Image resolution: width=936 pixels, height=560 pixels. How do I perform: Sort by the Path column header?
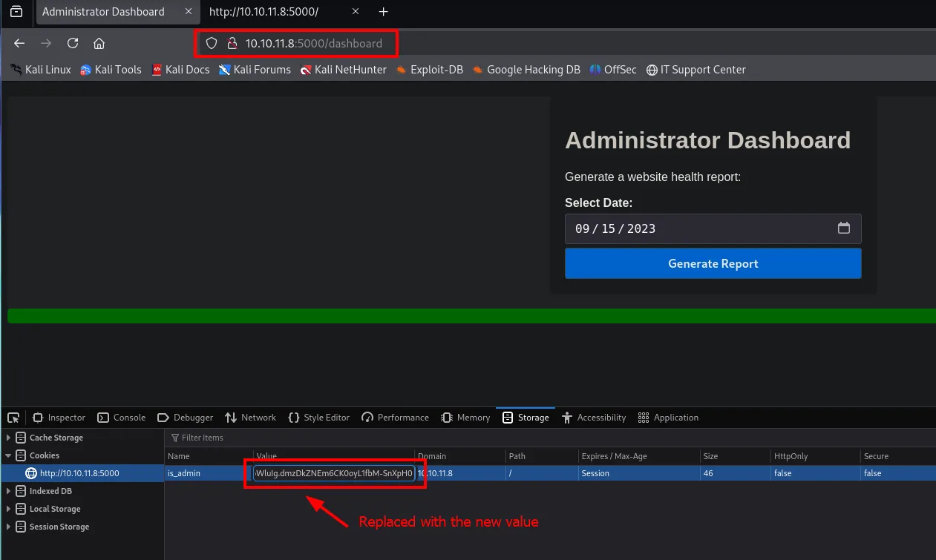542,456
